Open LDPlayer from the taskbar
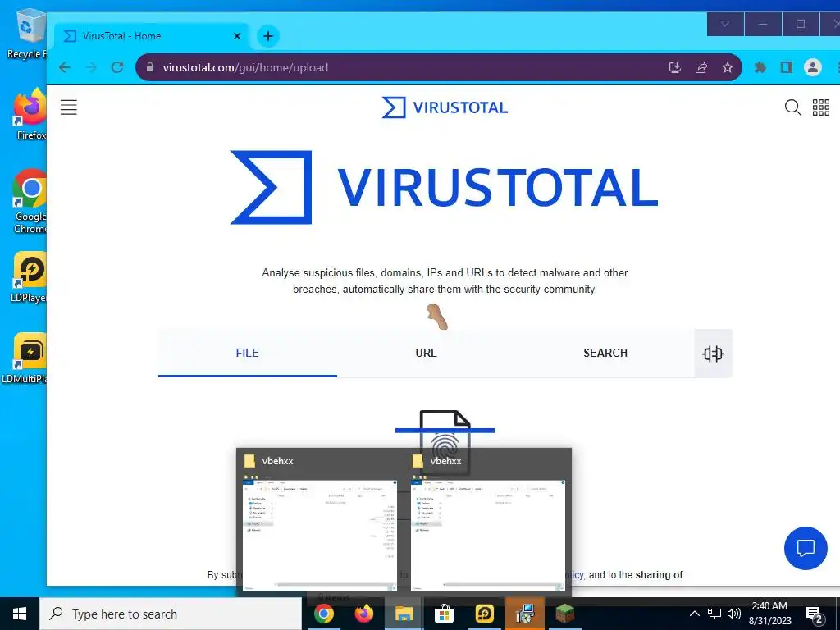 pos(484,614)
